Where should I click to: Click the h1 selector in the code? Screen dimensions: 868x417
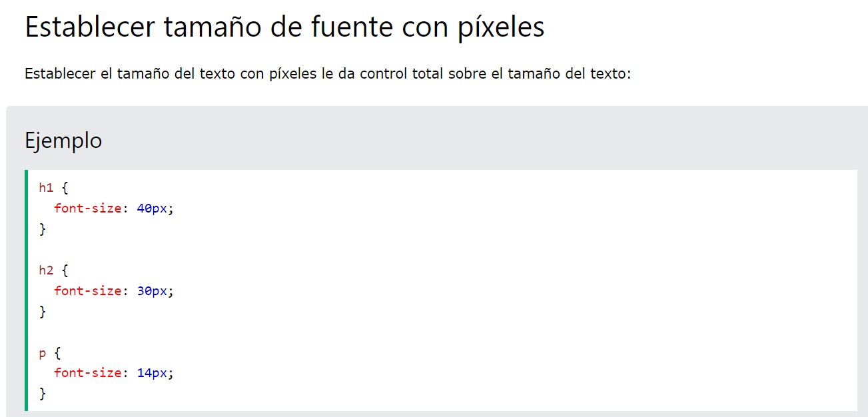click(x=46, y=188)
